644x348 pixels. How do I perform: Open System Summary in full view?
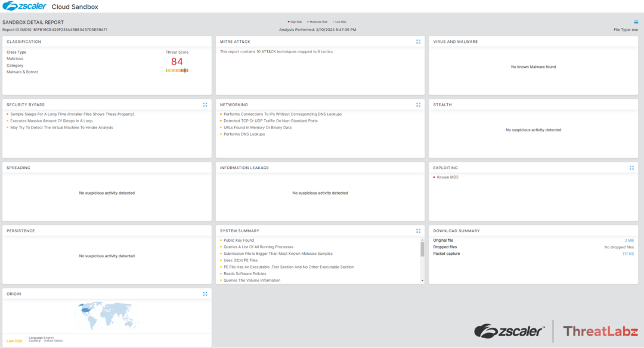[x=419, y=230]
